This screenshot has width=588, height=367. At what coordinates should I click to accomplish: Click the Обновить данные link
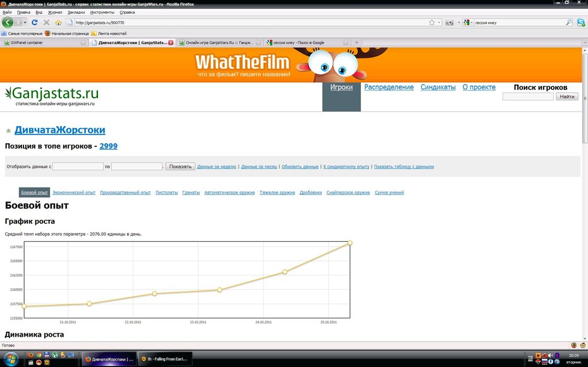point(300,167)
